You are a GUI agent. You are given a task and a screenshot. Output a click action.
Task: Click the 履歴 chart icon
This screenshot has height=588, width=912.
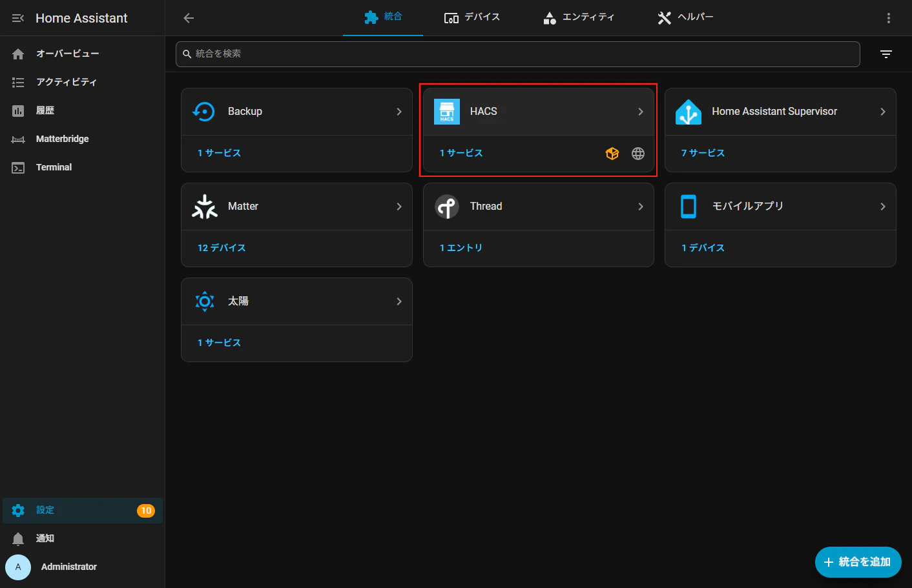(x=18, y=111)
